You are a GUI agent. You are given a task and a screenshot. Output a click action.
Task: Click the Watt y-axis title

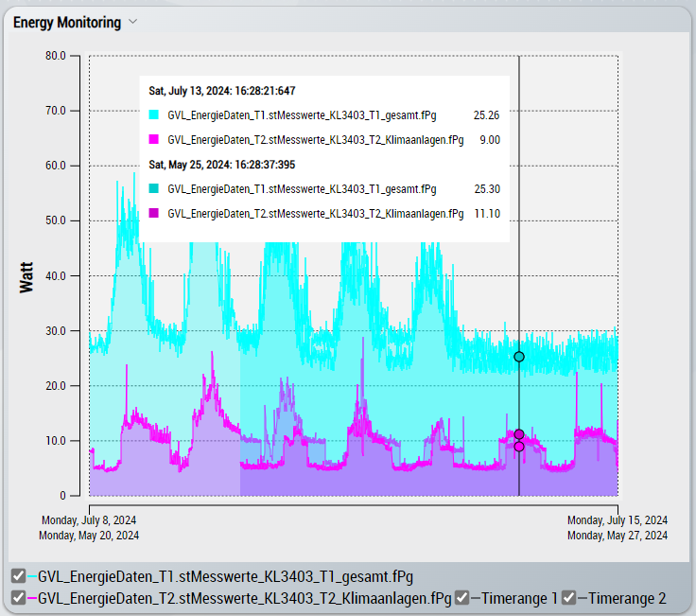coord(27,274)
